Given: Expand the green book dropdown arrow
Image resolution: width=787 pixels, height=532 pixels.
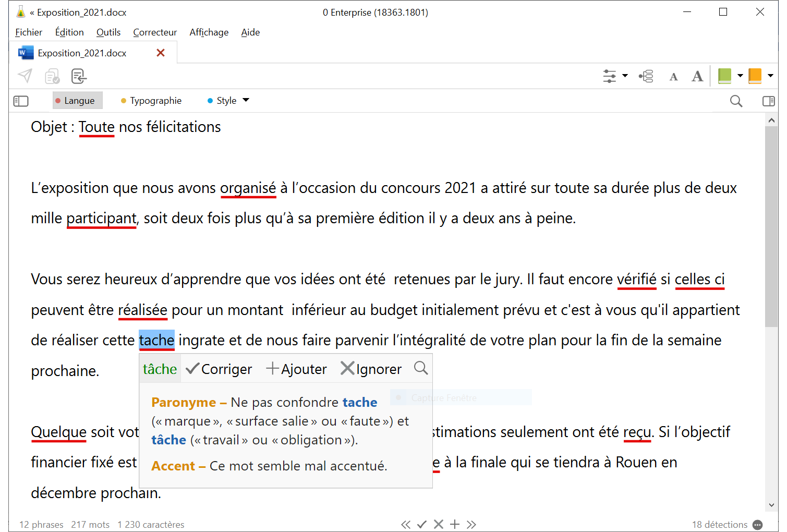Looking at the screenshot, I should pos(740,76).
